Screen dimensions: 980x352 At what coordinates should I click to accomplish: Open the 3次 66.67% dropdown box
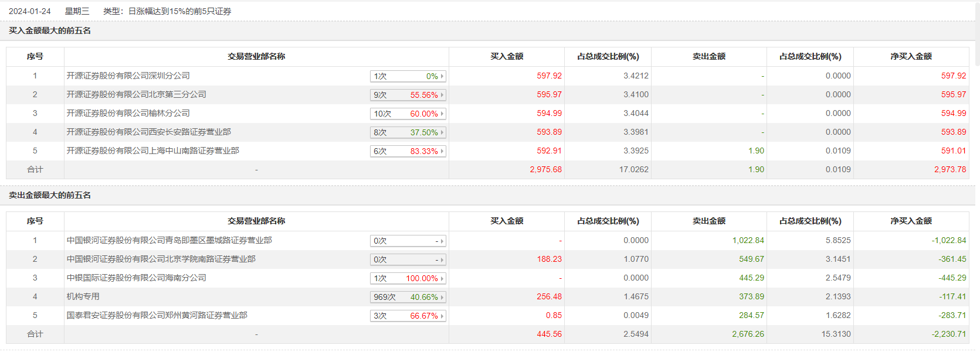pos(408,316)
